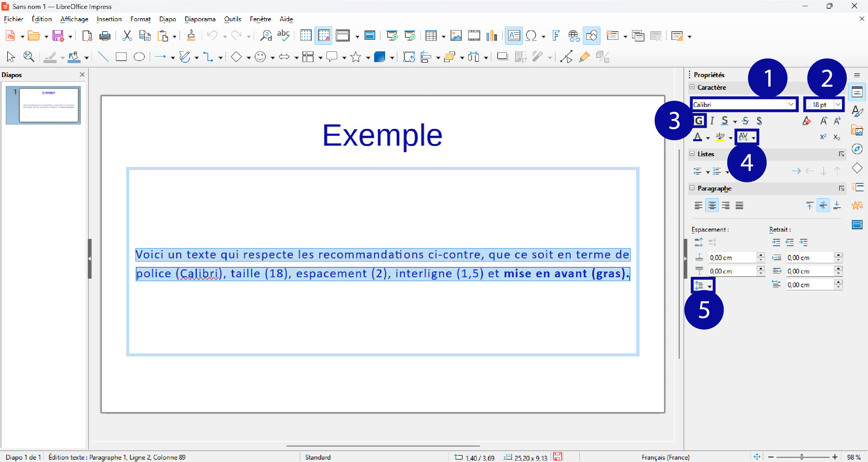Click the zoom slider in status bar
The width and height of the screenshot is (868, 462).
pyautogui.click(x=802, y=457)
